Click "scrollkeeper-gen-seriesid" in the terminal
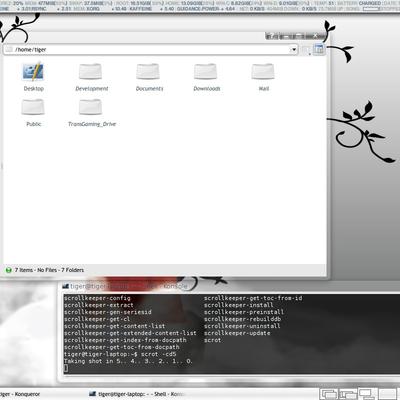The image size is (400, 400). (107, 312)
